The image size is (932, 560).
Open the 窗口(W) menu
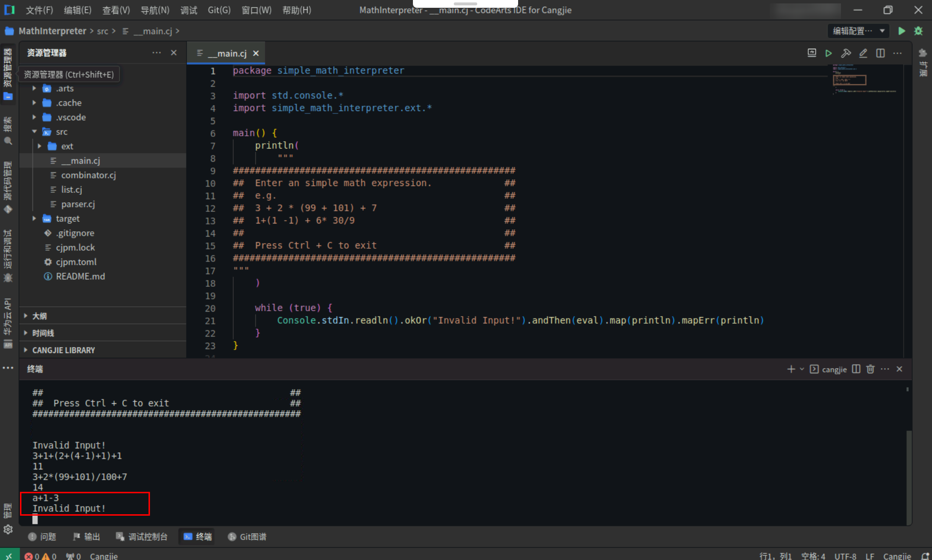pos(257,10)
